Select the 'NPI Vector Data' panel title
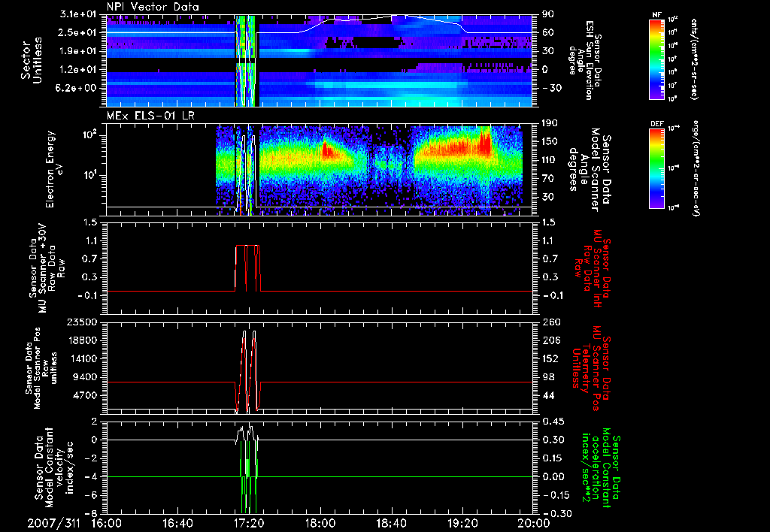Image resolution: width=770 pixels, height=532 pixels. pyautogui.click(x=153, y=7)
